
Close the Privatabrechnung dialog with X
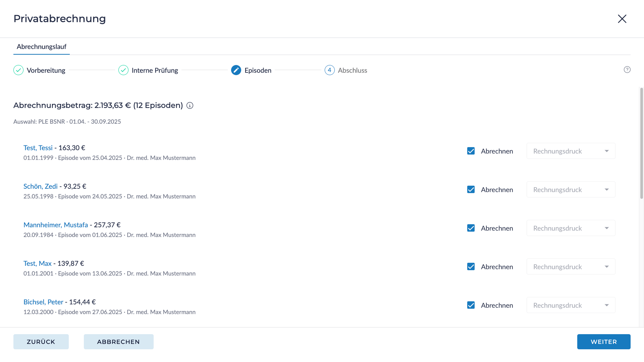[x=622, y=19]
